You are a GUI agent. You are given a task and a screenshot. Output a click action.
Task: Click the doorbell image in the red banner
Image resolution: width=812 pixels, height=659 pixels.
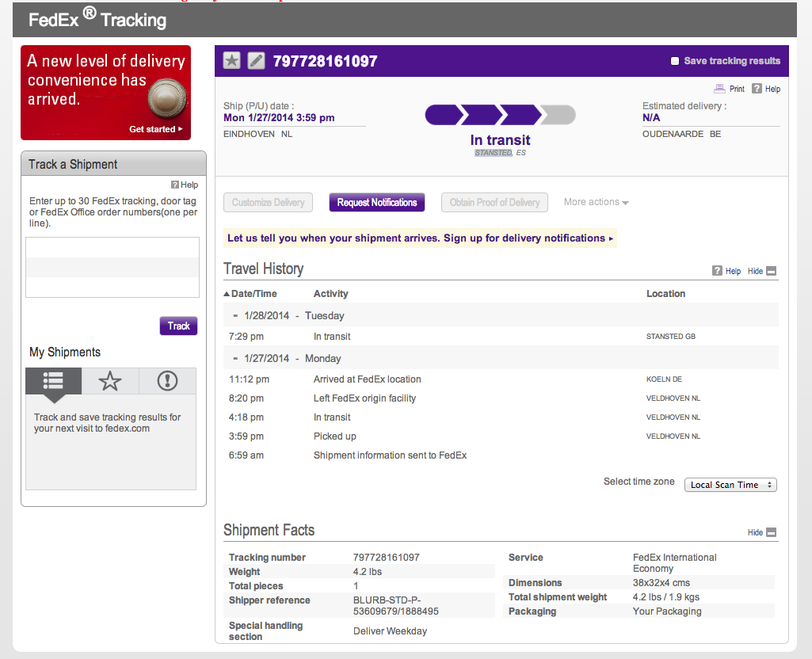tap(166, 98)
